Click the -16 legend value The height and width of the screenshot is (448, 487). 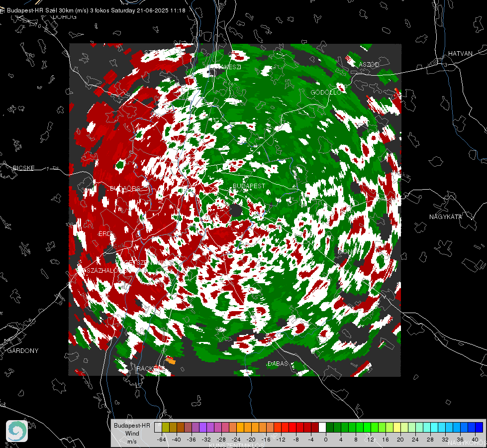(x=266, y=440)
